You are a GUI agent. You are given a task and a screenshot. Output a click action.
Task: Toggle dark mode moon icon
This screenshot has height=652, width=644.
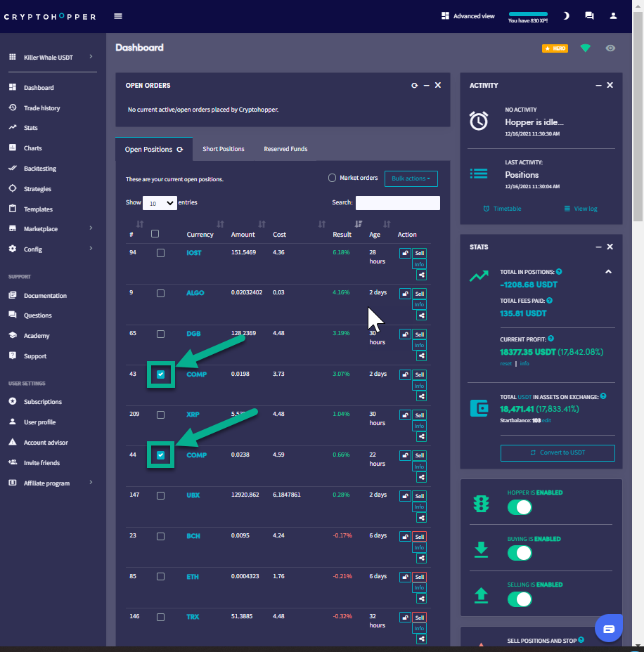click(566, 16)
